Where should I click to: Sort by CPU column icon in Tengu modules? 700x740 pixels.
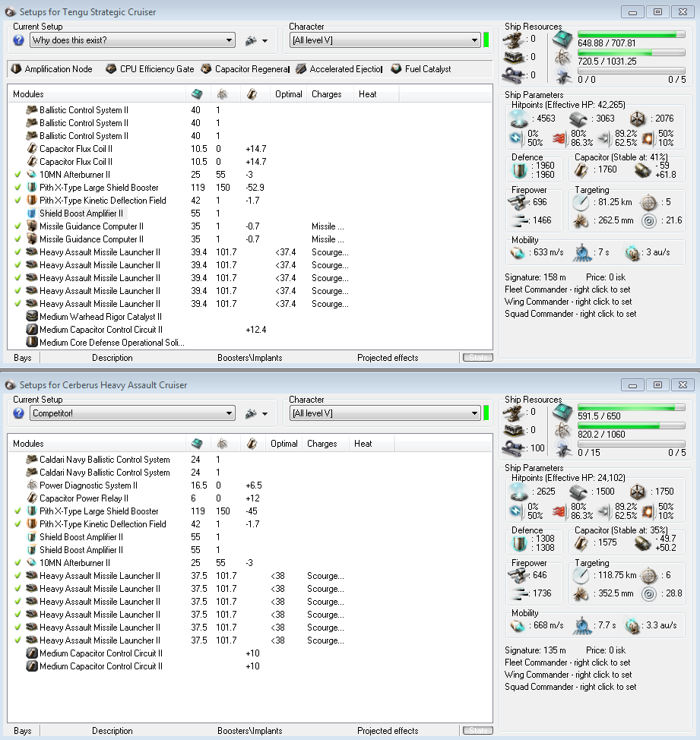(197, 94)
